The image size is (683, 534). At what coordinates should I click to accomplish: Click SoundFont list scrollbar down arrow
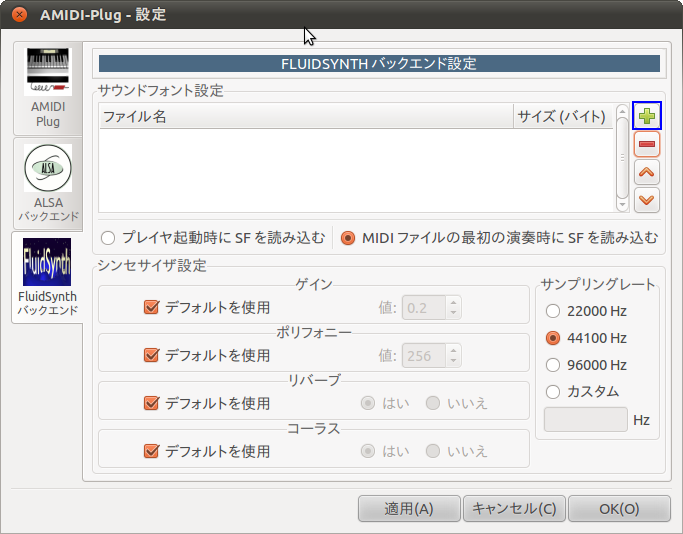pyautogui.click(x=622, y=204)
